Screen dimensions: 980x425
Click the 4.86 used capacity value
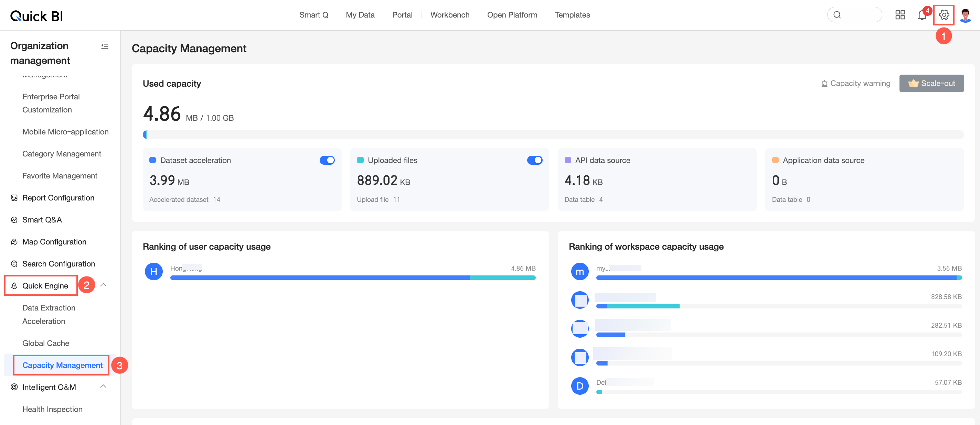[x=162, y=114]
